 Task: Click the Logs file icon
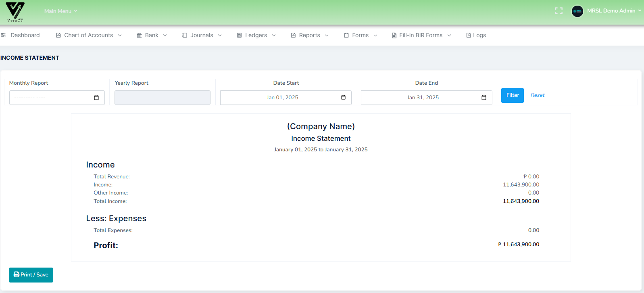click(469, 35)
